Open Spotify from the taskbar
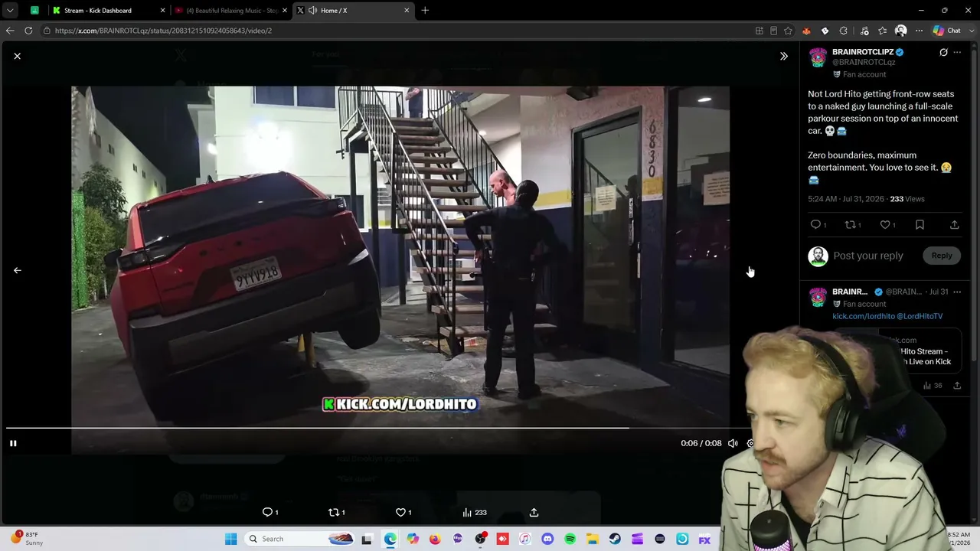Viewport: 980px width, 551px height. 570,539
